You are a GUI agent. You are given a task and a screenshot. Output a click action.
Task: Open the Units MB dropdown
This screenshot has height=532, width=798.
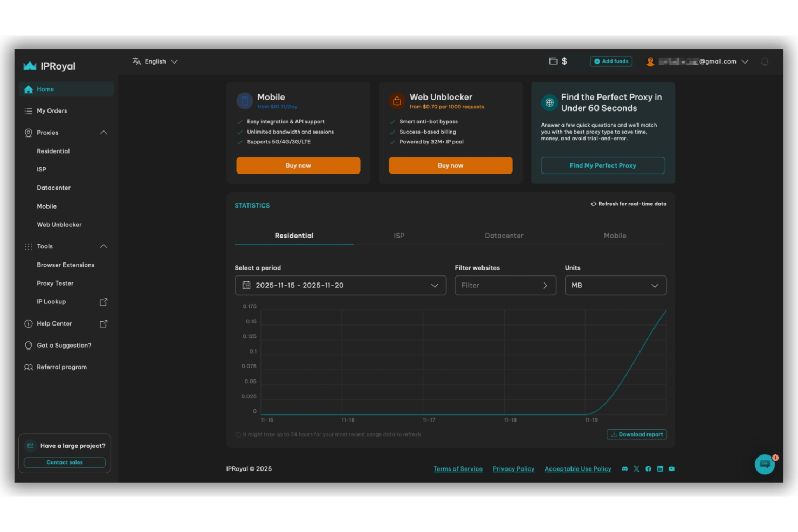click(x=616, y=286)
